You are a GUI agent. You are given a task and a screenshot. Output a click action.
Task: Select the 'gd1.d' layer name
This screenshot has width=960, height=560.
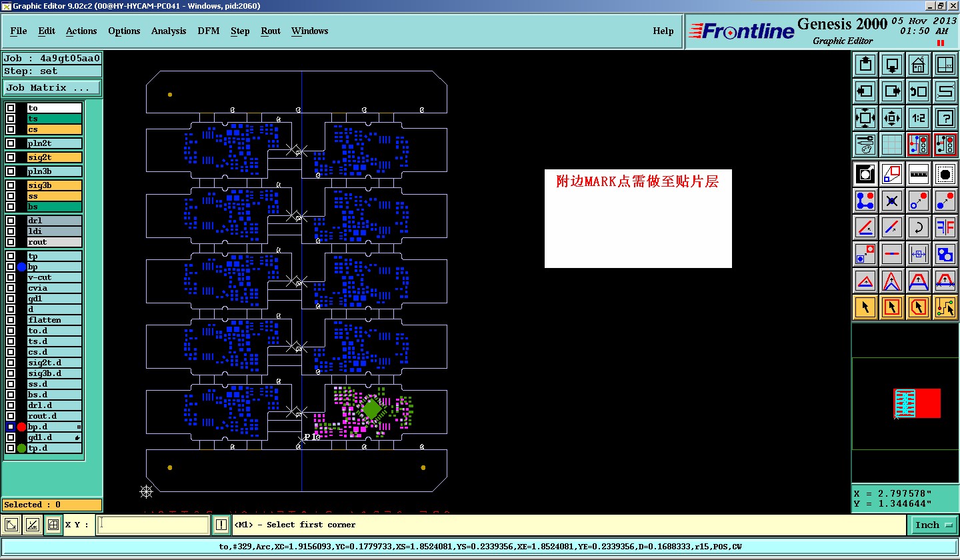(x=55, y=437)
